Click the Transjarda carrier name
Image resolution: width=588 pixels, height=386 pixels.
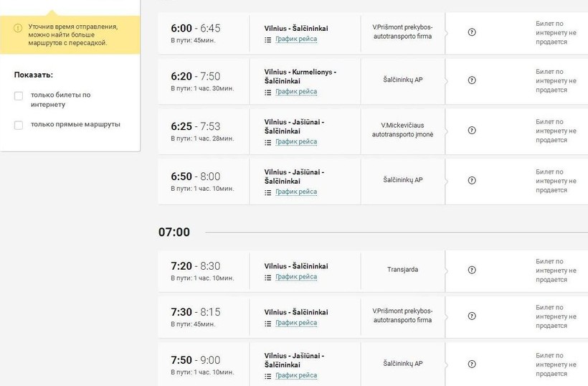[402, 270]
